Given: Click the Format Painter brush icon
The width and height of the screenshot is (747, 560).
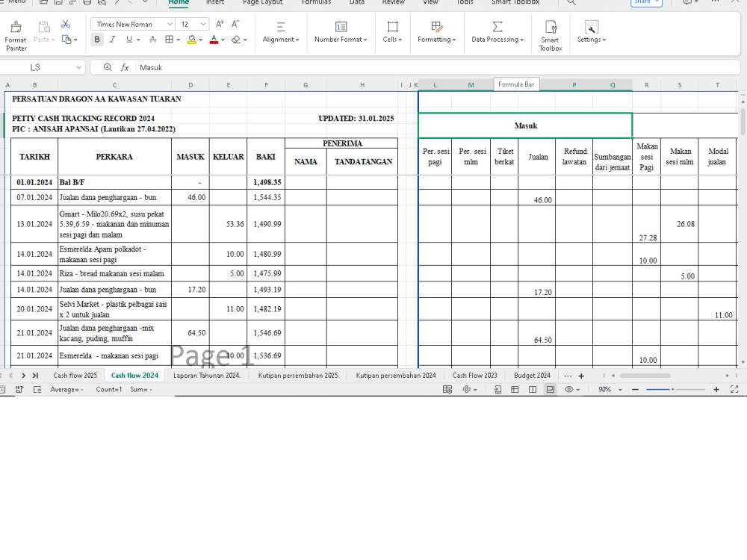Looking at the screenshot, I should point(16,27).
